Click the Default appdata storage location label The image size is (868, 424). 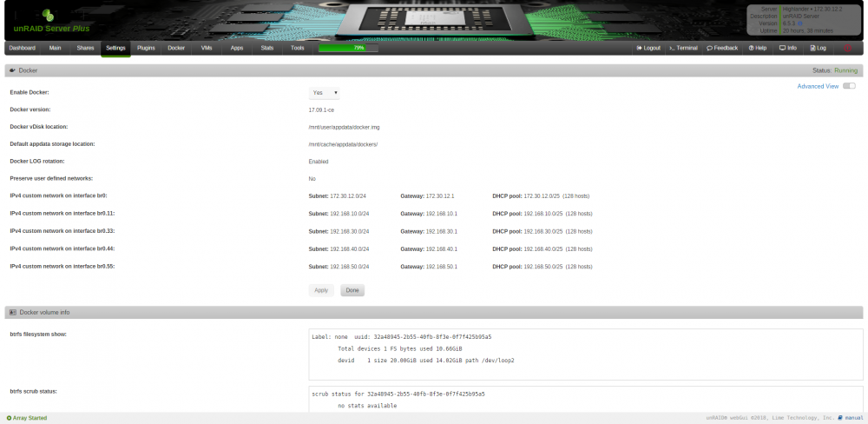tap(53, 144)
